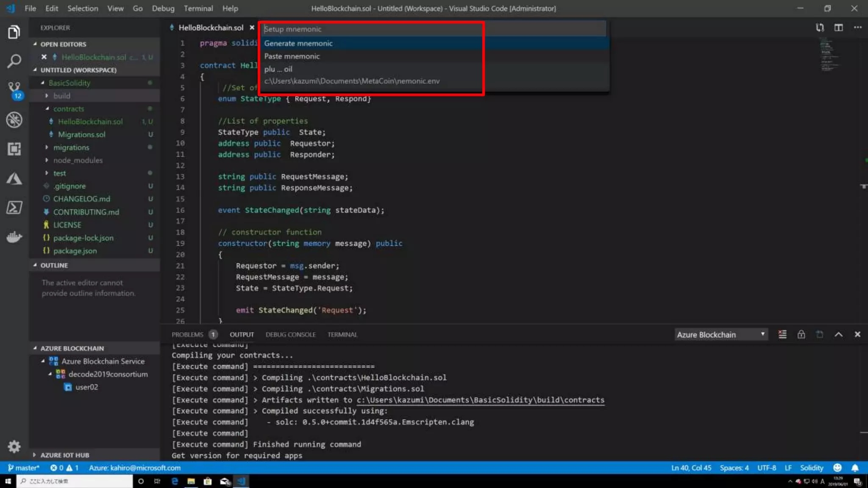Open the Docker view in activity bar
The image size is (868, 488).
point(14,237)
